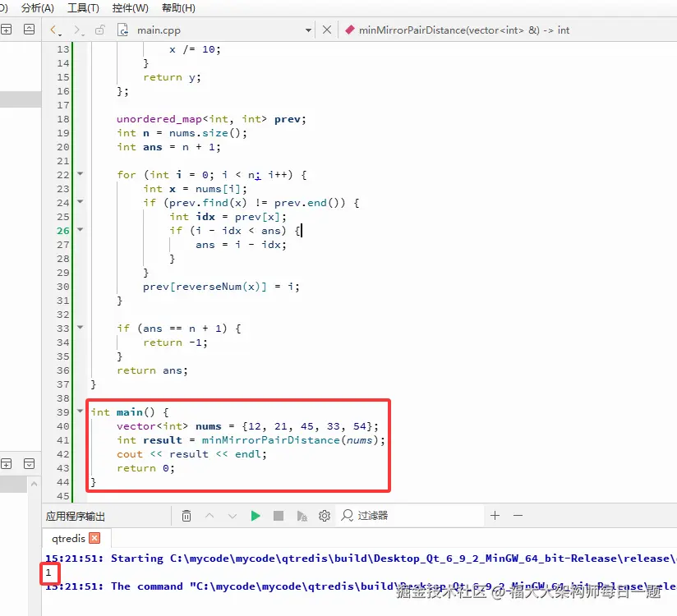The image size is (677, 616).
Task: Re-run the application with green play button
Action: click(256, 516)
